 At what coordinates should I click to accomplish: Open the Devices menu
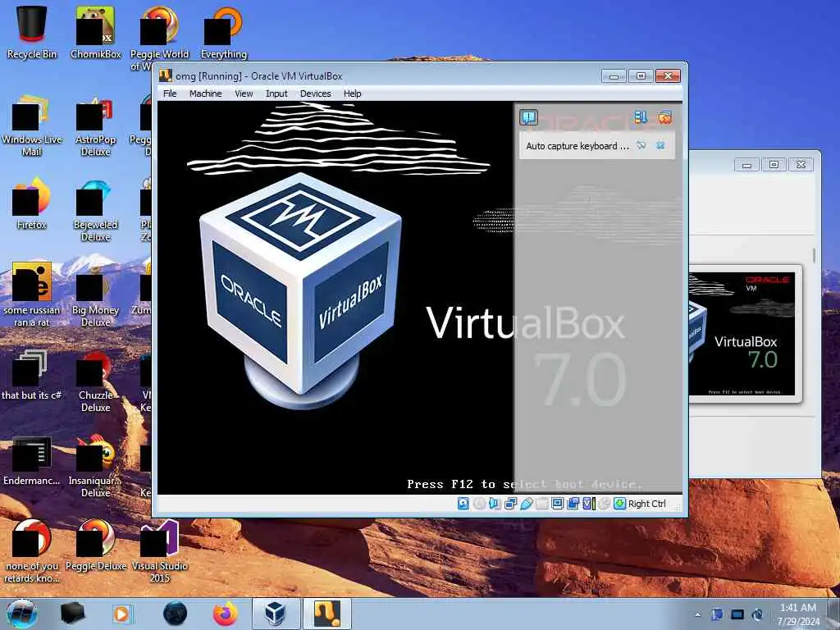(316, 94)
